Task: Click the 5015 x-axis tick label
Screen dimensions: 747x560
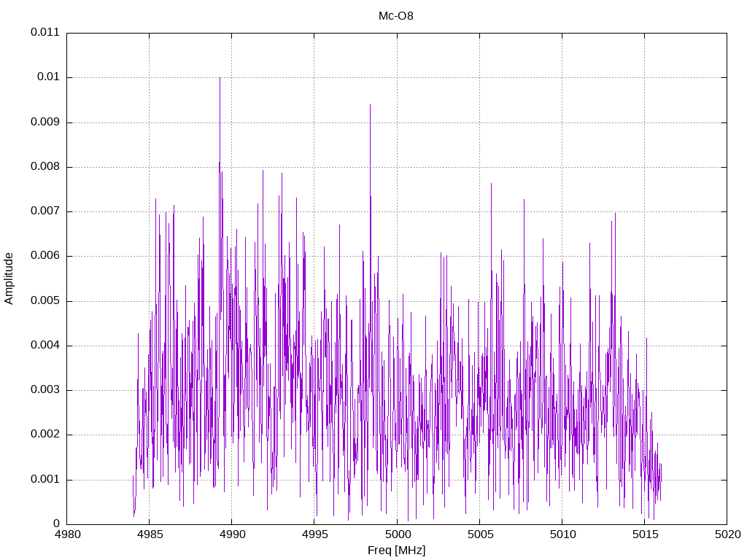Action: 645,534
